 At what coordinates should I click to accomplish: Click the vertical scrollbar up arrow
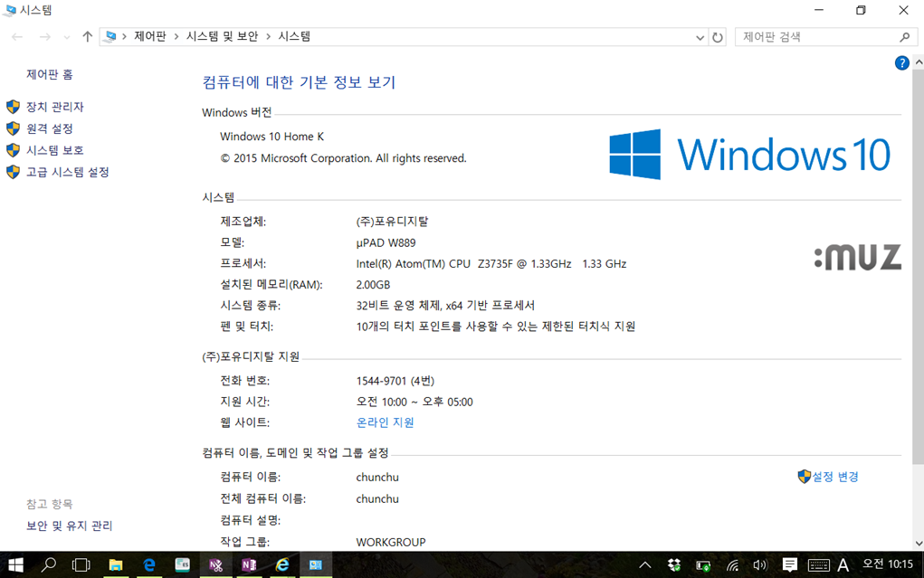pos(919,62)
